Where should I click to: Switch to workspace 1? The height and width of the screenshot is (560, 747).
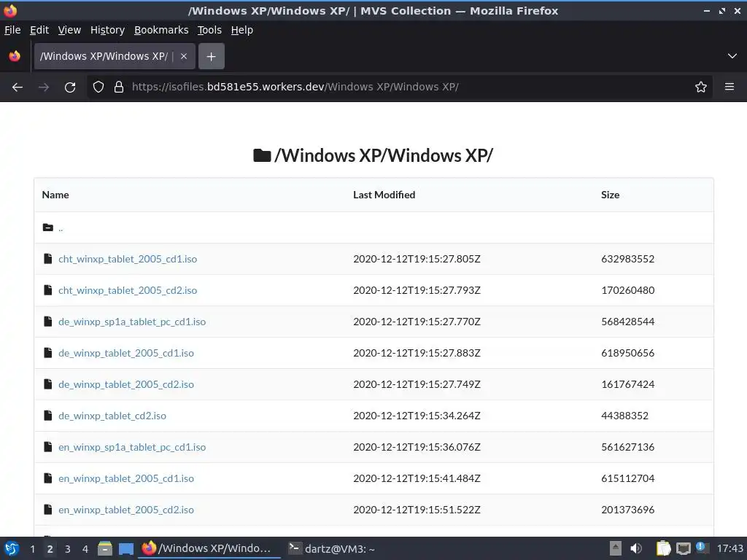pos(32,549)
